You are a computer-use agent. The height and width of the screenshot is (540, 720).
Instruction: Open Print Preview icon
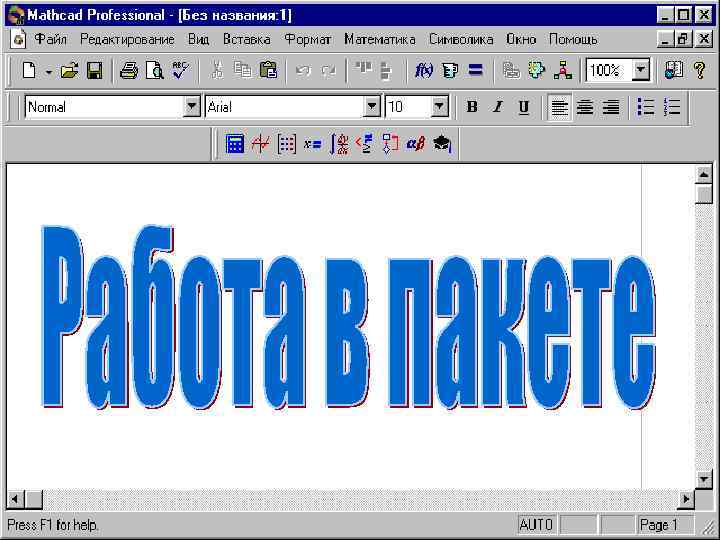click(x=154, y=71)
